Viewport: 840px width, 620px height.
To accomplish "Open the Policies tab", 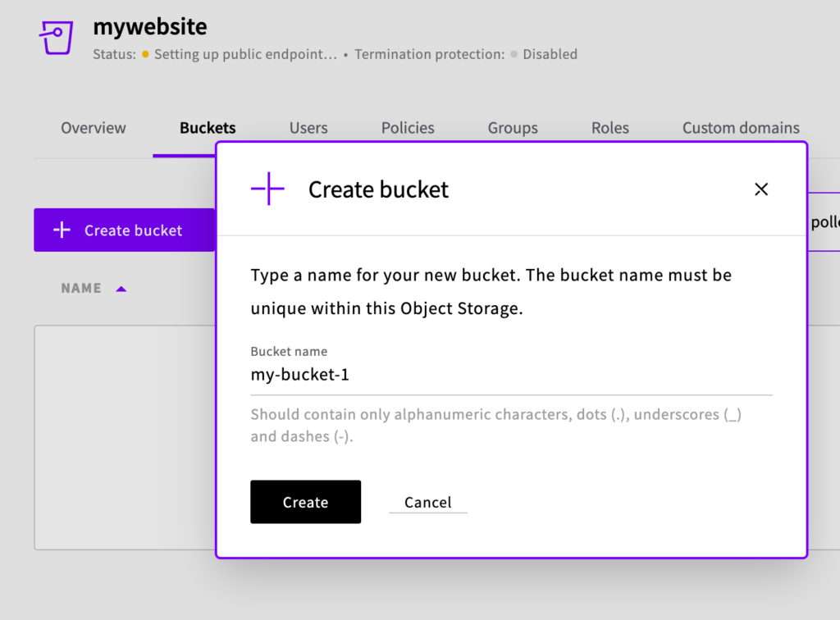I will [408, 128].
